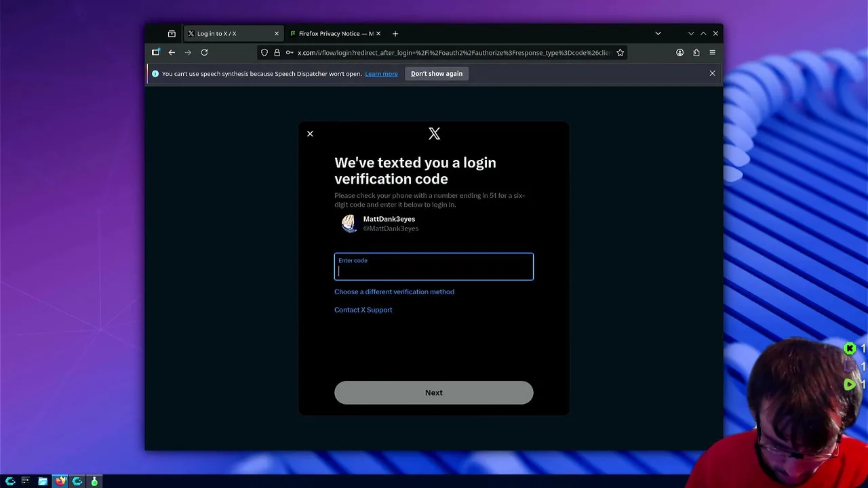Click the saved-password key icon in address bar
868x488 pixels.
290,52
